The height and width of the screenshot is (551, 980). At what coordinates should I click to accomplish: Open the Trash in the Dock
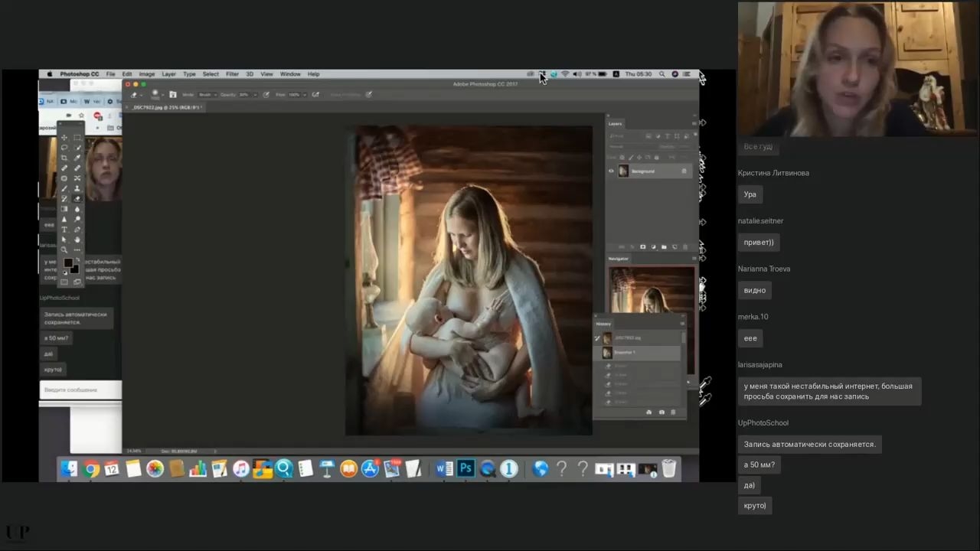pyautogui.click(x=669, y=468)
